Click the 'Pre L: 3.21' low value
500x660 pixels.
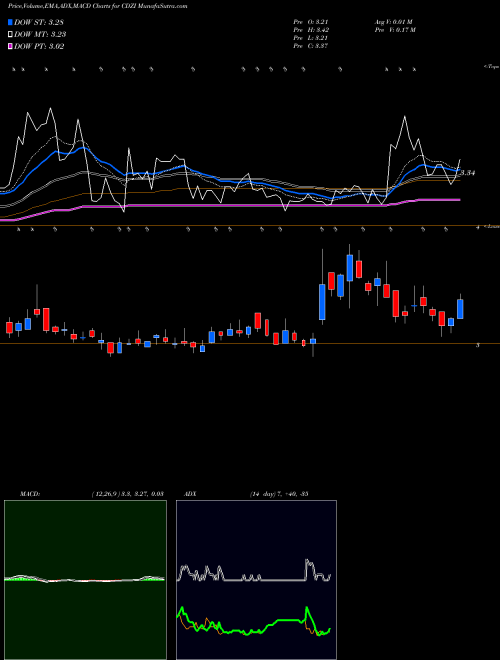[311, 38]
